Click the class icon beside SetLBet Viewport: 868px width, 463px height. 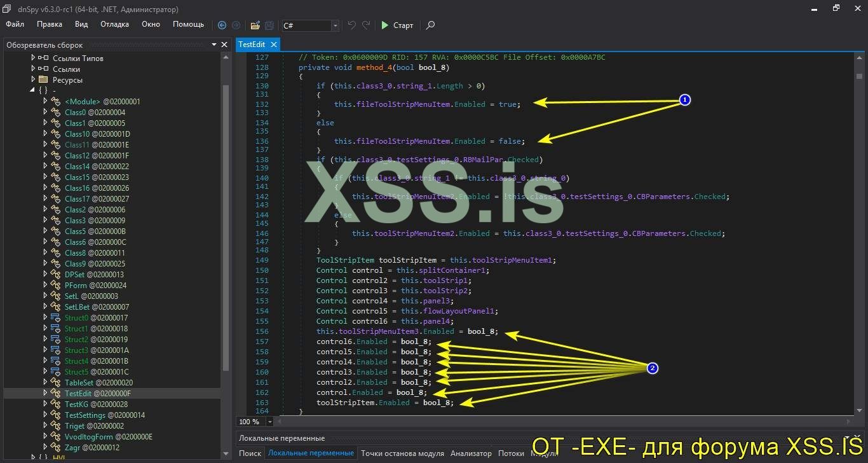(55, 307)
